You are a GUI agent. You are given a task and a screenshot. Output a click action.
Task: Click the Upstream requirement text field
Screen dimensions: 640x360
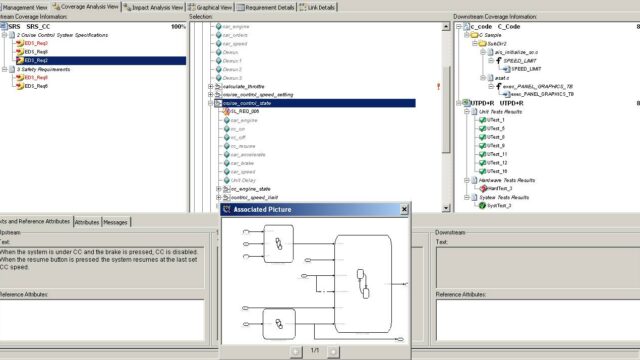(x=102, y=267)
